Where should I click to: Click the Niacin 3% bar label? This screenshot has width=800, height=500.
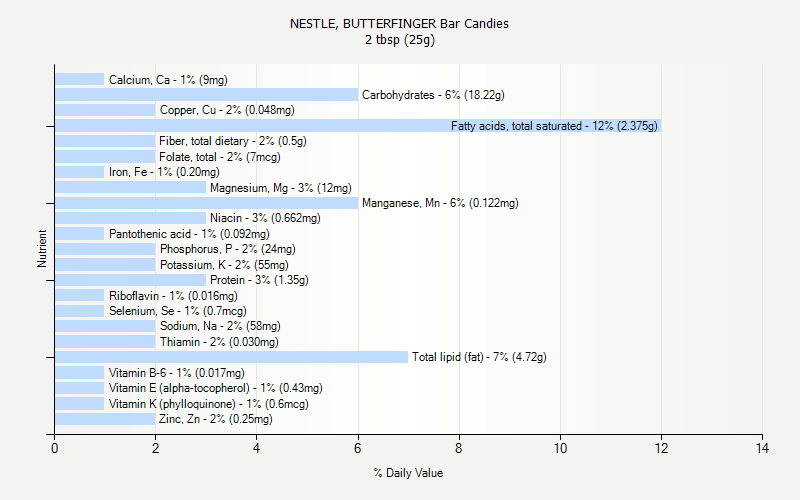click(265, 218)
